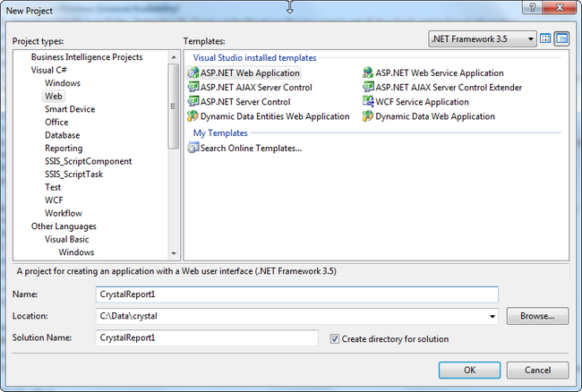
Task: Expand the Location path dropdown arrow
Action: coord(492,316)
